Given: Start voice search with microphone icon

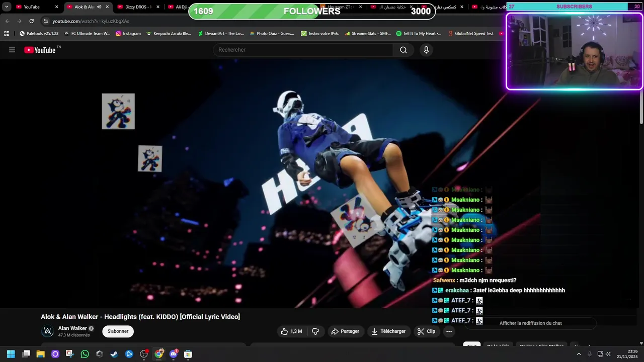Looking at the screenshot, I should tap(426, 50).
